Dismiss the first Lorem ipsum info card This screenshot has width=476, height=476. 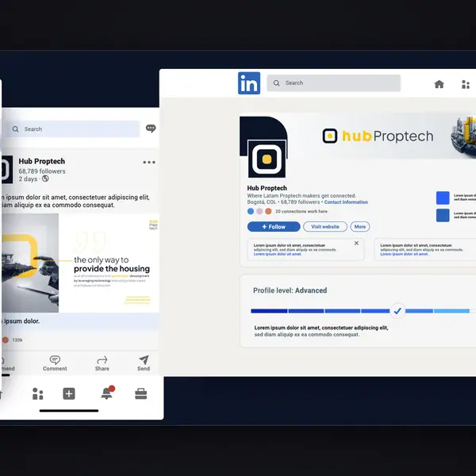pyautogui.click(x=356, y=244)
